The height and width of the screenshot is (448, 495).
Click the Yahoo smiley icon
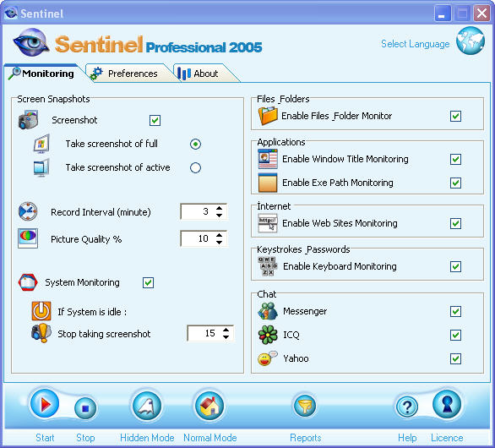click(268, 358)
